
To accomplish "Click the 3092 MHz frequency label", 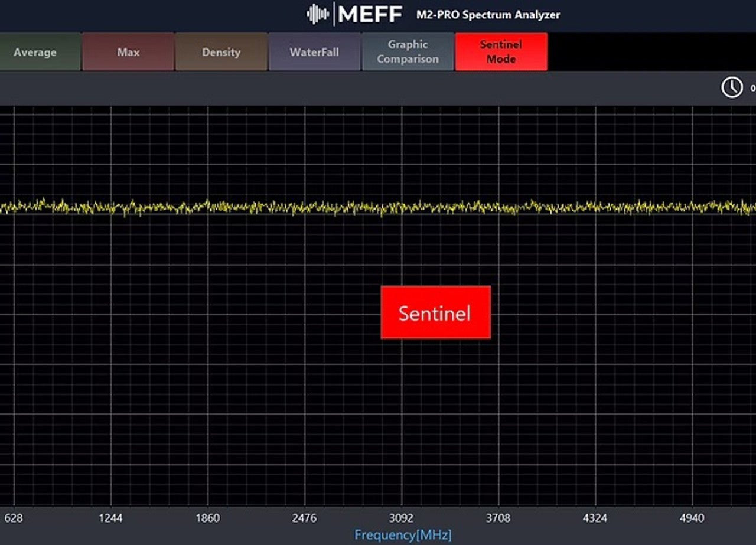I will [x=402, y=518].
